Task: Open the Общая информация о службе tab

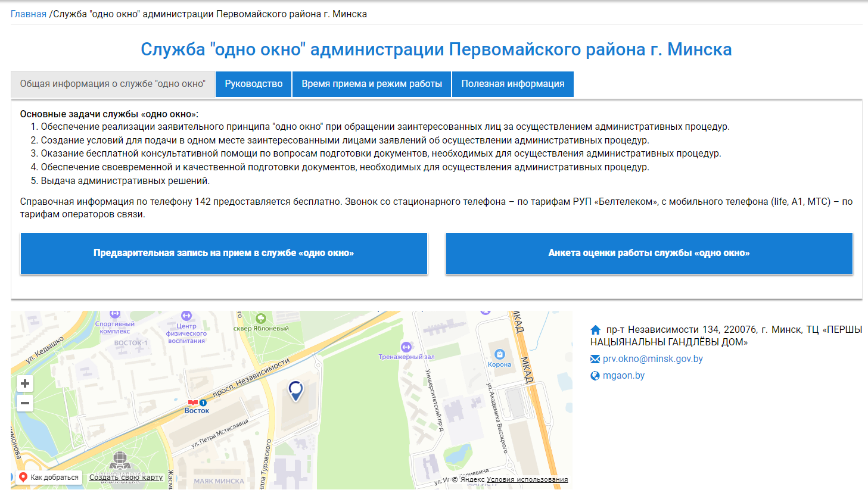Action: [x=113, y=84]
